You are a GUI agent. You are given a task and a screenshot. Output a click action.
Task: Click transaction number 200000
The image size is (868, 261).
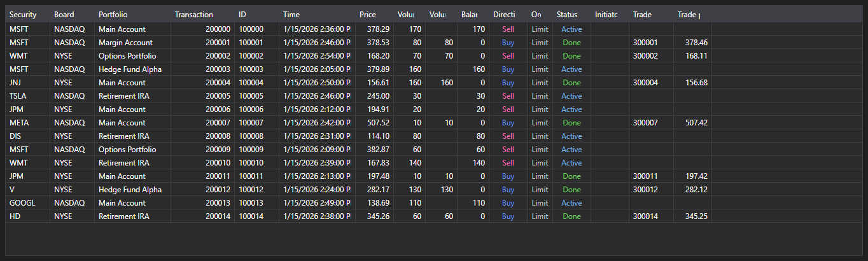[202, 29]
